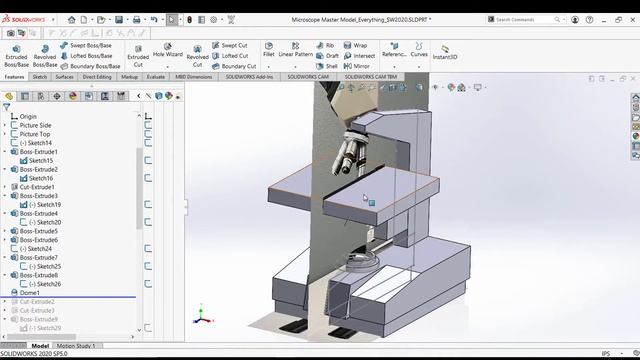Viewport: 640px width, 360px height.
Task: Click the filter funnel icon
Action: tap(7, 107)
